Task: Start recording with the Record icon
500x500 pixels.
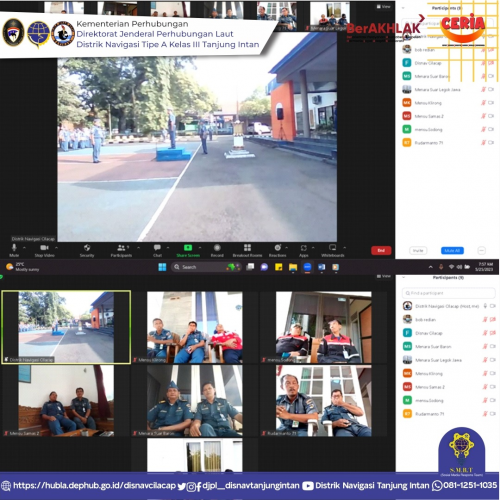Action: pos(217,248)
